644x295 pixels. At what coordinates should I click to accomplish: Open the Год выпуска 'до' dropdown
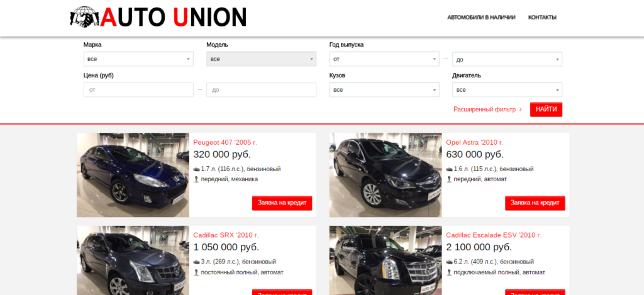[508, 59]
